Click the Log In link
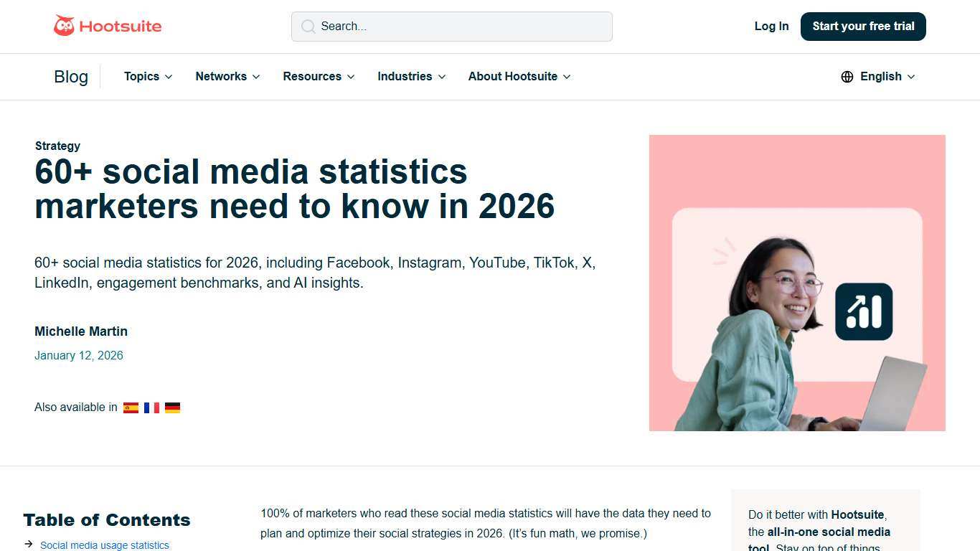The width and height of the screenshot is (980, 551). pyautogui.click(x=771, y=26)
